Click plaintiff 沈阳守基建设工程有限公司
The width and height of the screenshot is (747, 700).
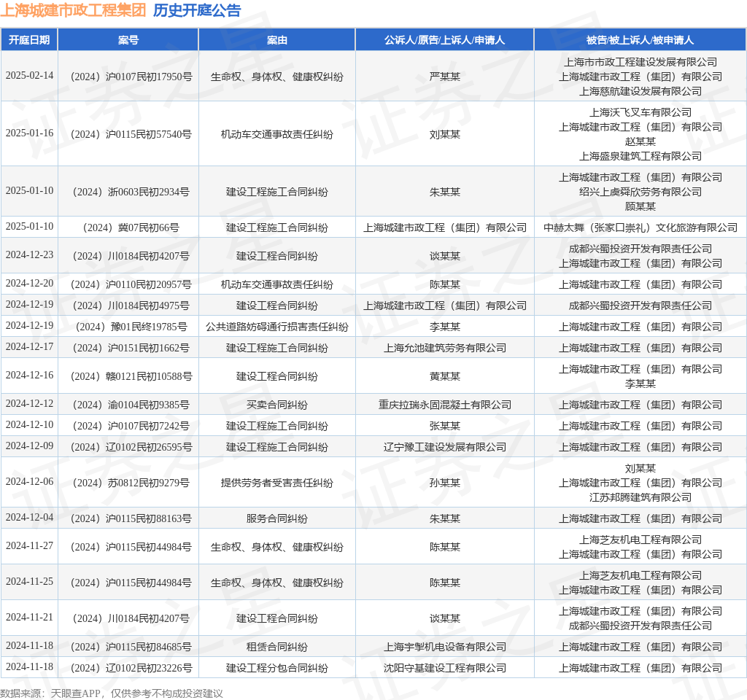445,668
